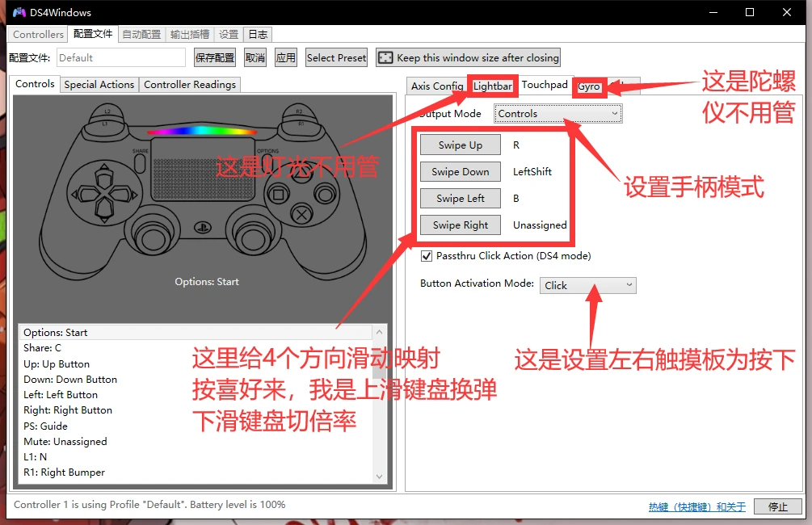The image size is (812, 525).
Task: Select the Down: Down Button row
Action: pos(196,380)
